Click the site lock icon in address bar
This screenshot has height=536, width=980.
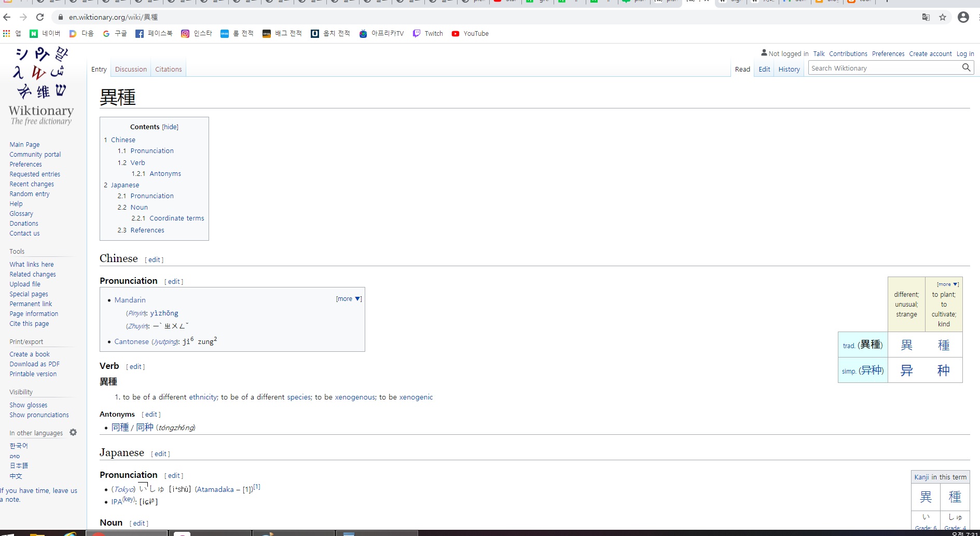click(61, 17)
